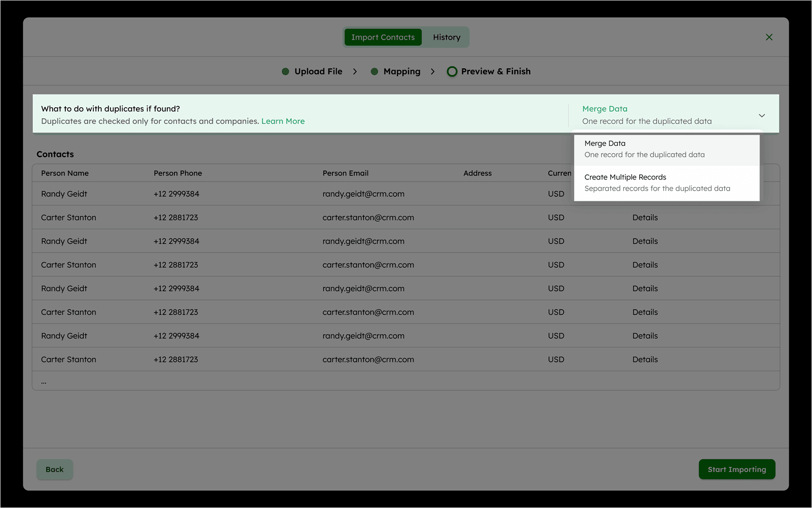Click the ellipsis row under contacts table
This screenshot has height=508, width=812.
point(44,381)
